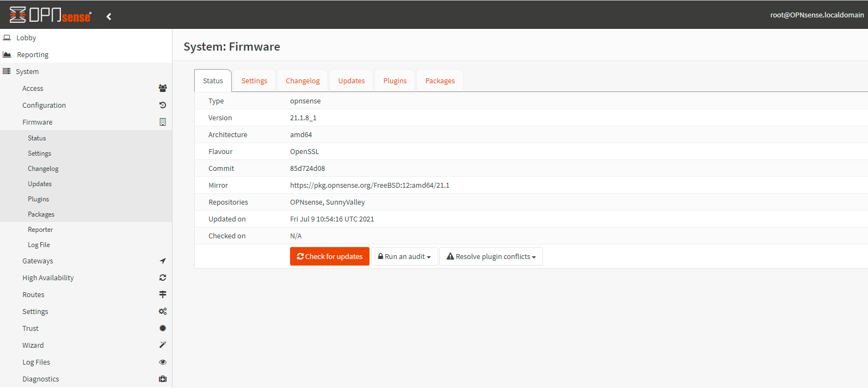The image size is (868, 388).
Task: Click the Firmware building icon
Action: coord(163,122)
